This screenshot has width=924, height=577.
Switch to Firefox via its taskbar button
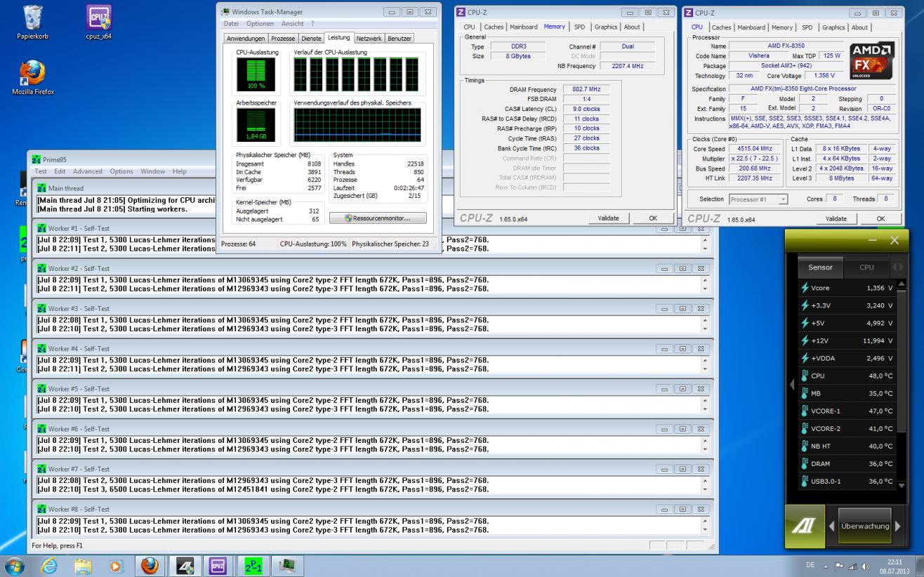[x=150, y=566]
